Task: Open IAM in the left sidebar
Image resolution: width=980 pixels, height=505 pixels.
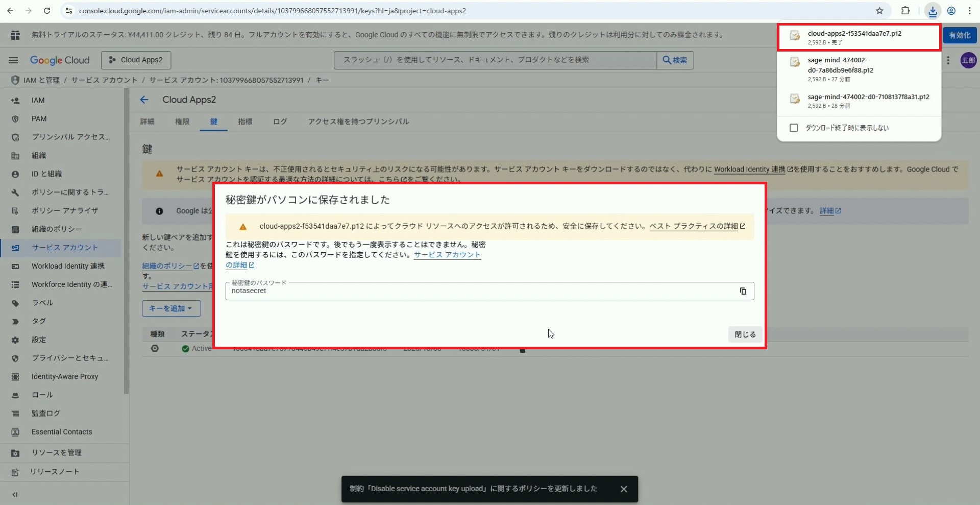Action: [x=38, y=101]
